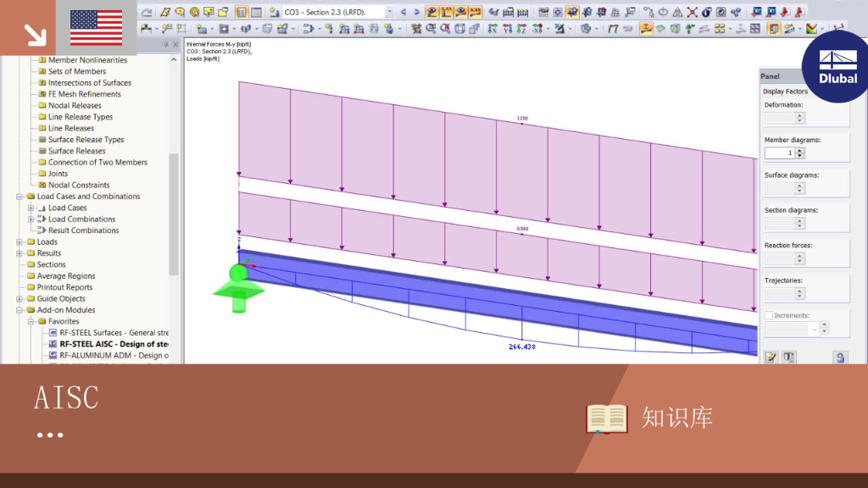
Task: Set view in Z direction
Action: (521, 29)
